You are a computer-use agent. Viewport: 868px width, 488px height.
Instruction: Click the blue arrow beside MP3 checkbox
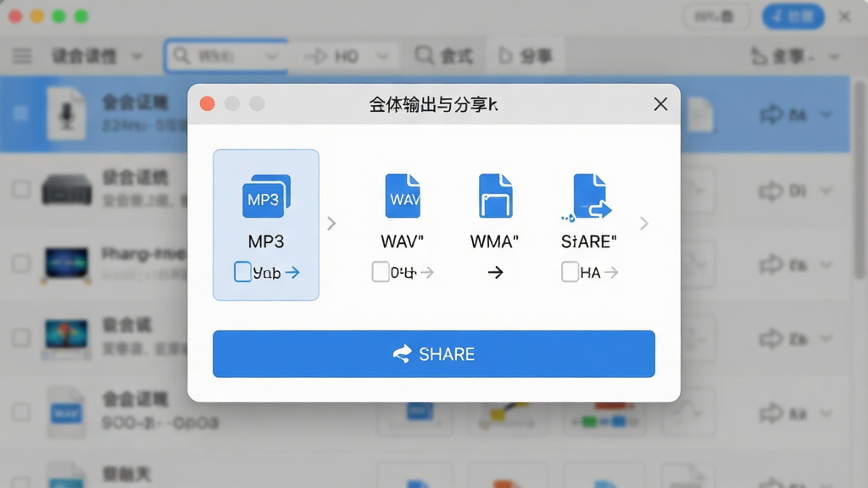point(292,272)
